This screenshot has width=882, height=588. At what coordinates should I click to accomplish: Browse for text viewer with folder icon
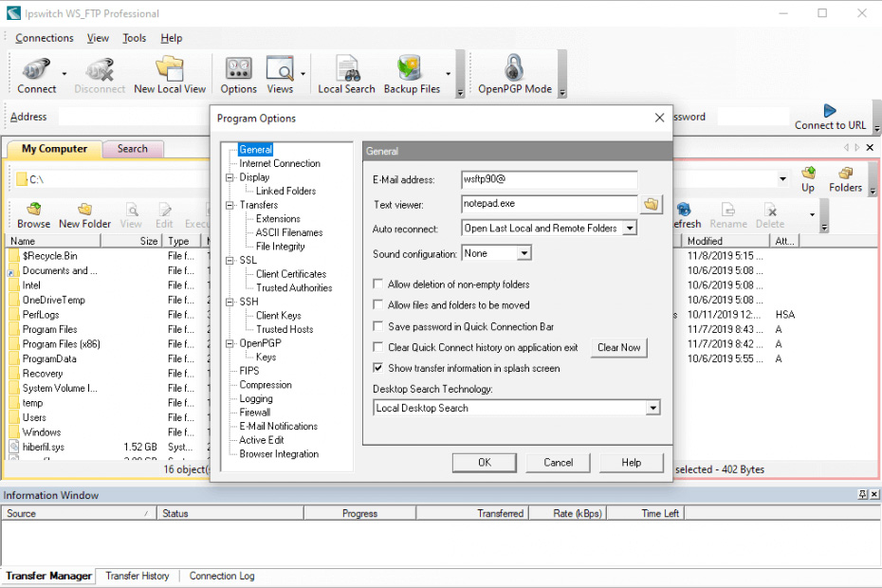(x=651, y=204)
